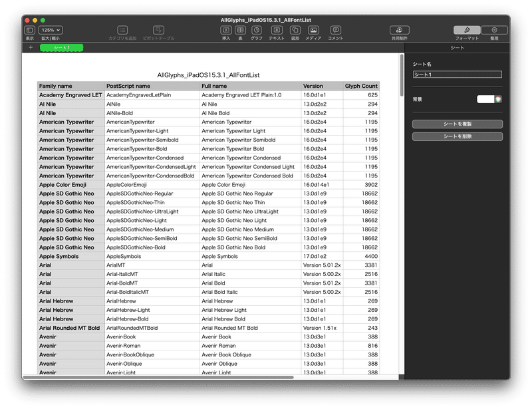Select the ArialMT cell
The height and width of the screenshot is (409, 532).
tap(152, 265)
